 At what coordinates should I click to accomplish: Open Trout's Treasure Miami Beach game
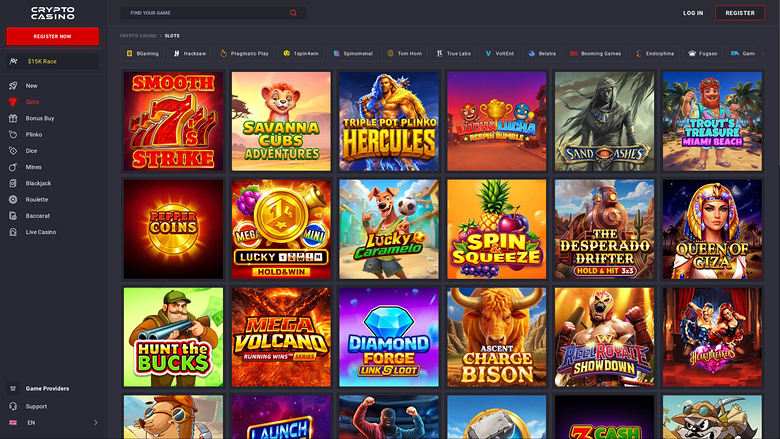(712, 121)
